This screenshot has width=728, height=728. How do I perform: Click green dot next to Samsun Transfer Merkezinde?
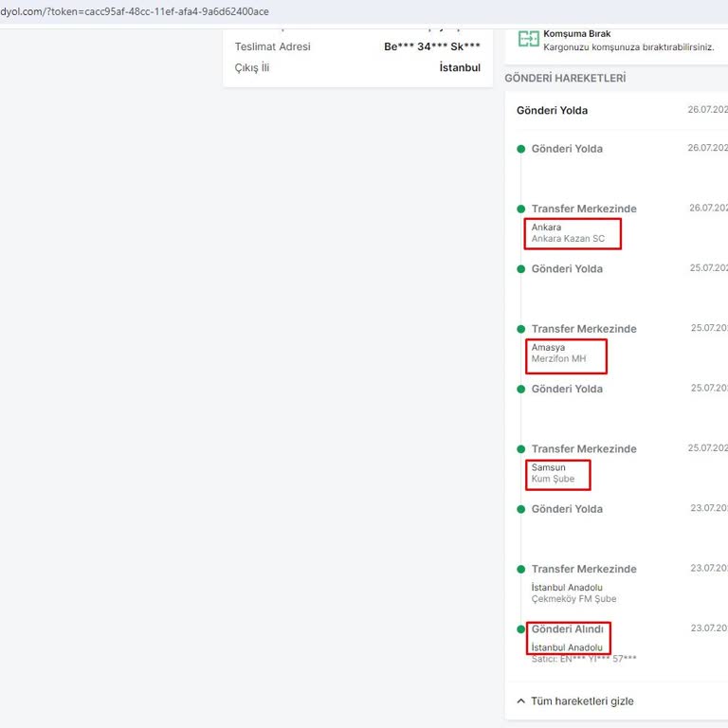point(520,449)
